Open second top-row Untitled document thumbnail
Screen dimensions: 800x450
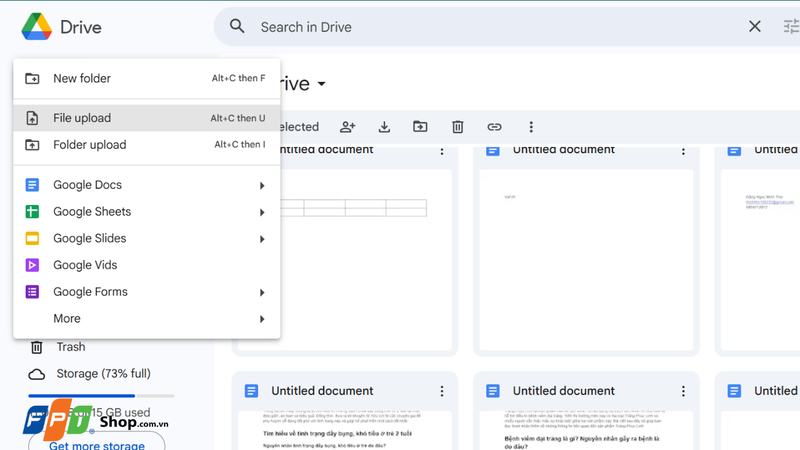(586, 259)
